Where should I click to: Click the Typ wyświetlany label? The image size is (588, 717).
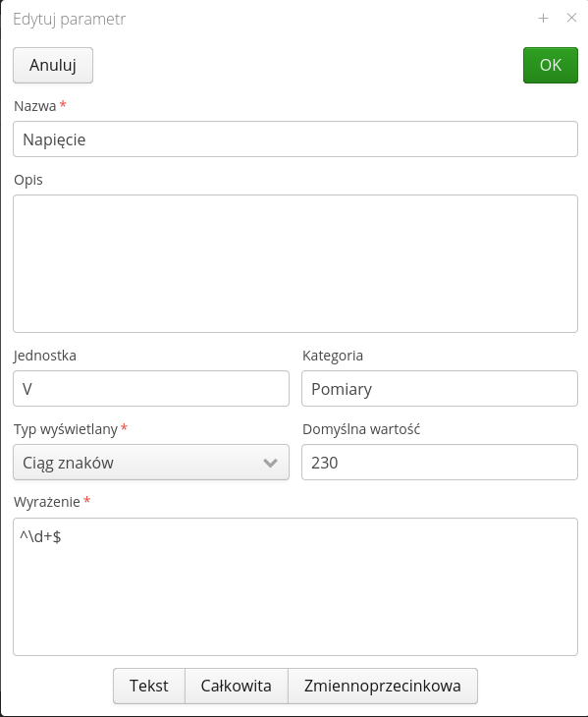click(x=66, y=429)
